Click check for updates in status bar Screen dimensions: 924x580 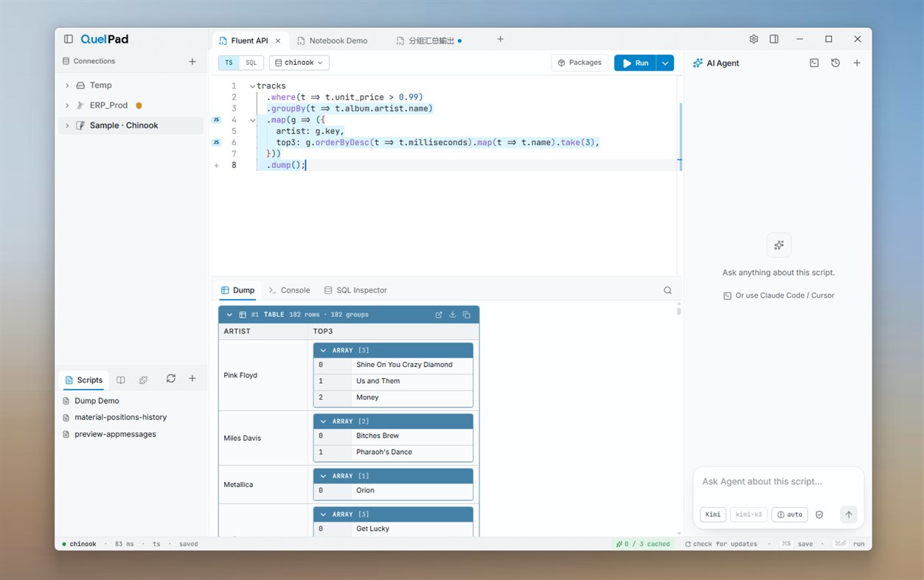(x=720, y=544)
